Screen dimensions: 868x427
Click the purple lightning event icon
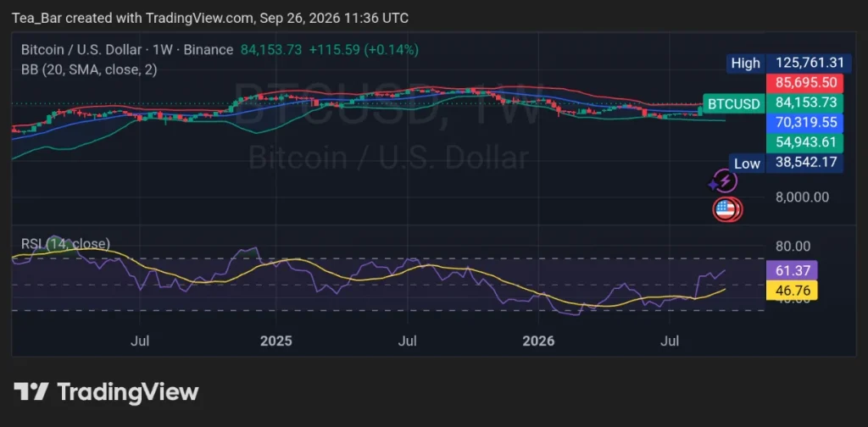[x=724, y=181]
